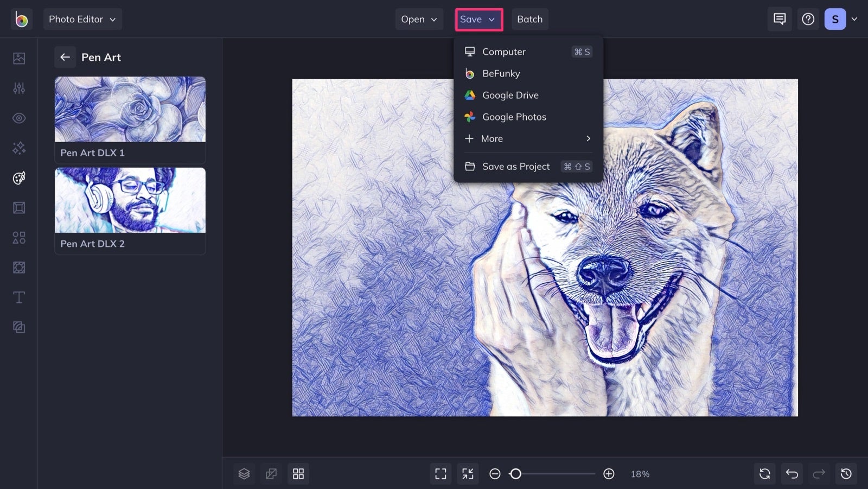Viewport: 868px width, 489px height.
Task: Select Save as Project
Action: [x=515, y=166]
